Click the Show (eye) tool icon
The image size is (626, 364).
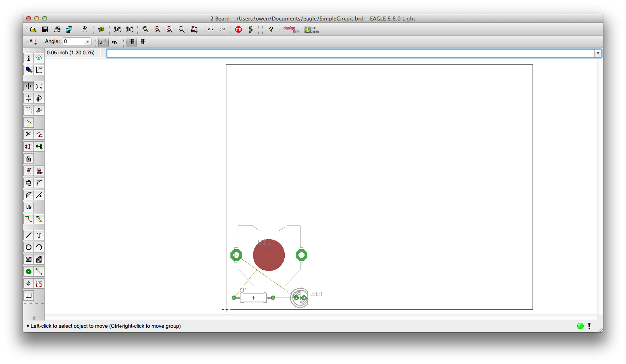(x=39, y=58)
